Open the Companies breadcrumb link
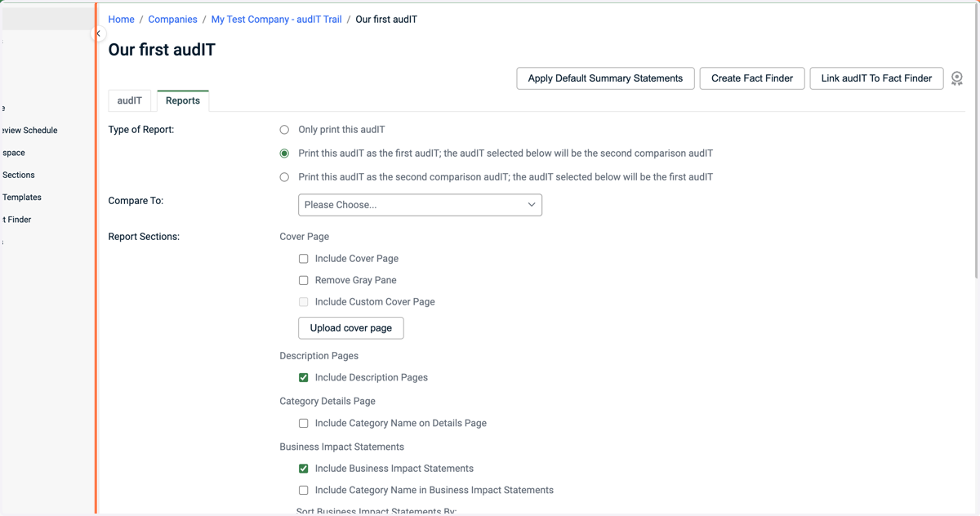 172,19
